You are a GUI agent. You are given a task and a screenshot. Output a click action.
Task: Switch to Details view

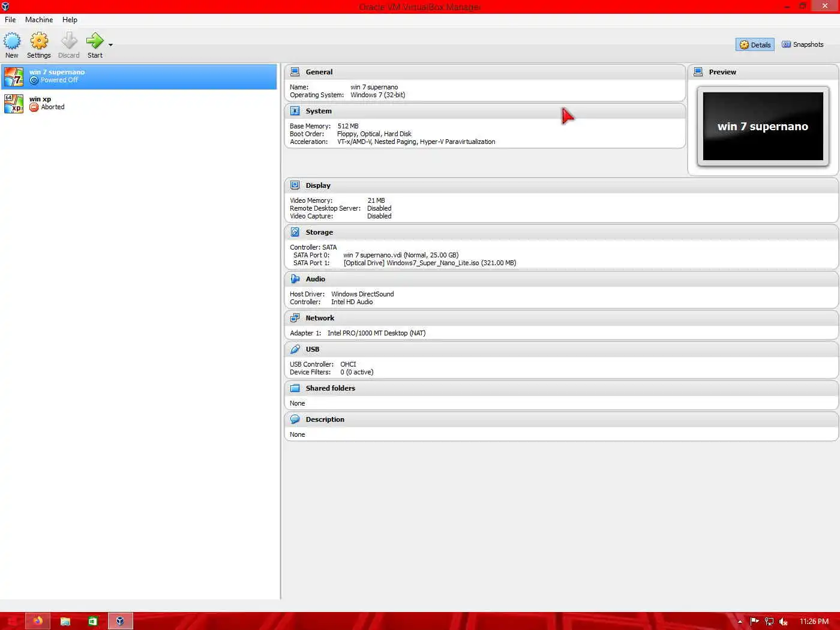click(x=755, y=45)
